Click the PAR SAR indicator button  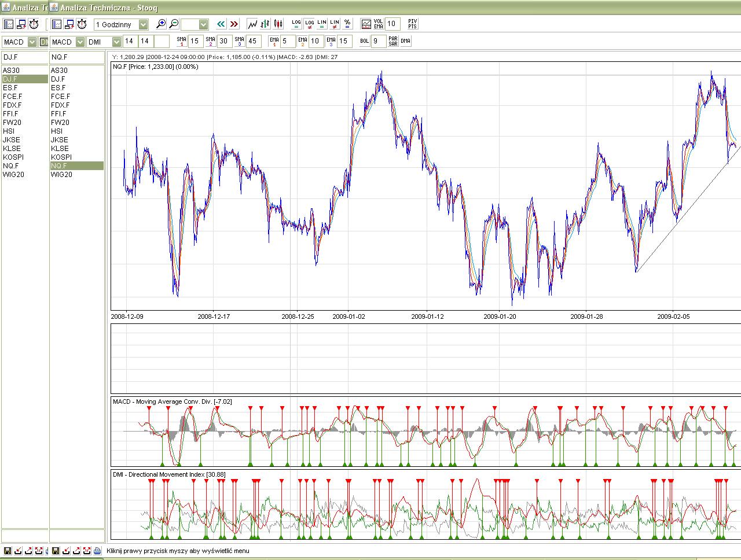tap(393, 41)
